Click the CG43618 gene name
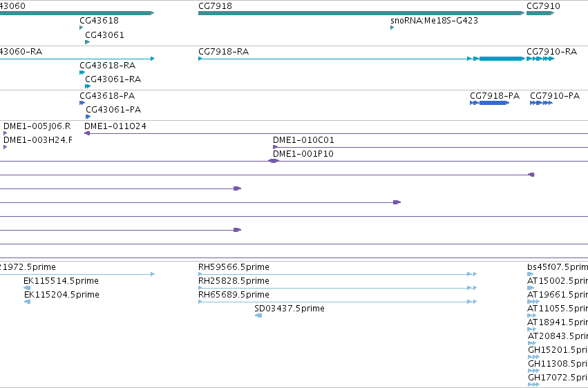This screenshot has height=388, width=588. 99,20
